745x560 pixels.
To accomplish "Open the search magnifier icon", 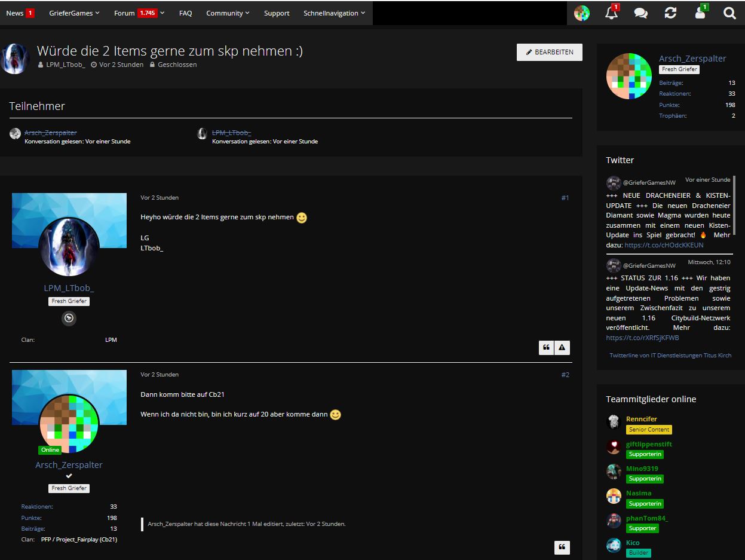I will click(729, 13).
